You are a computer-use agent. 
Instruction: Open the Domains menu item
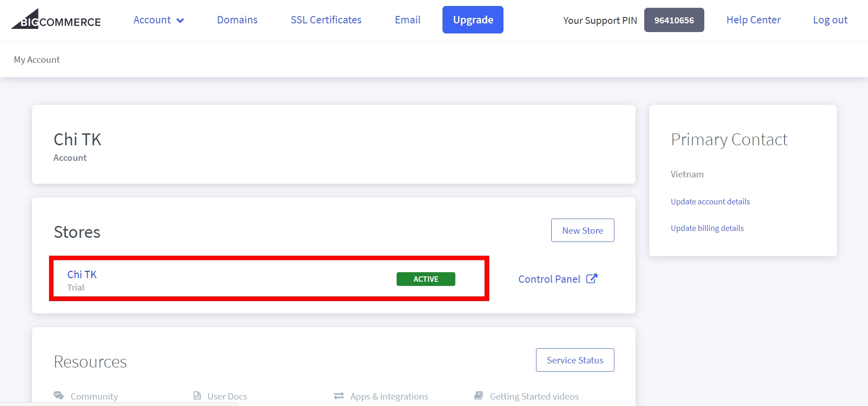pyautogui.click(x=237, y=20)
